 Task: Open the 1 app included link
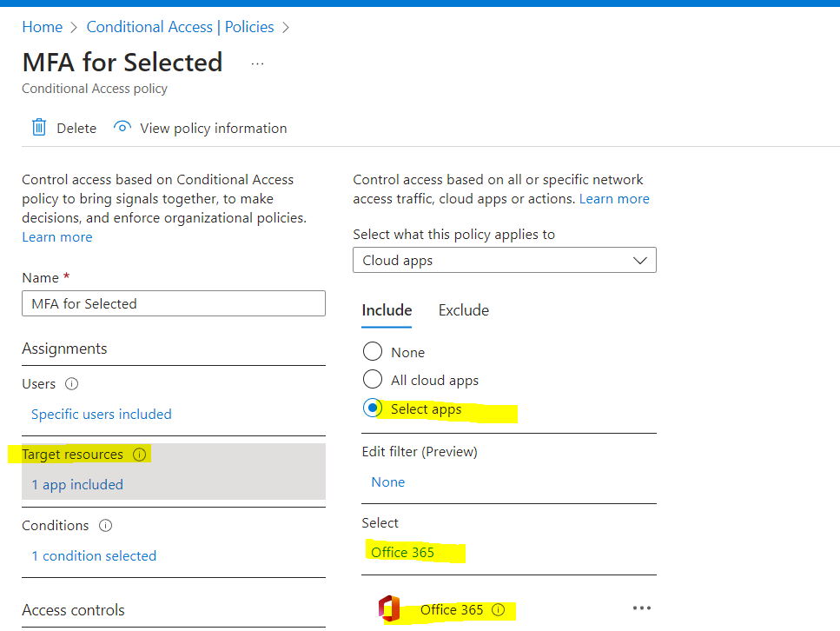pyautogui.click(x=77, y=485)
